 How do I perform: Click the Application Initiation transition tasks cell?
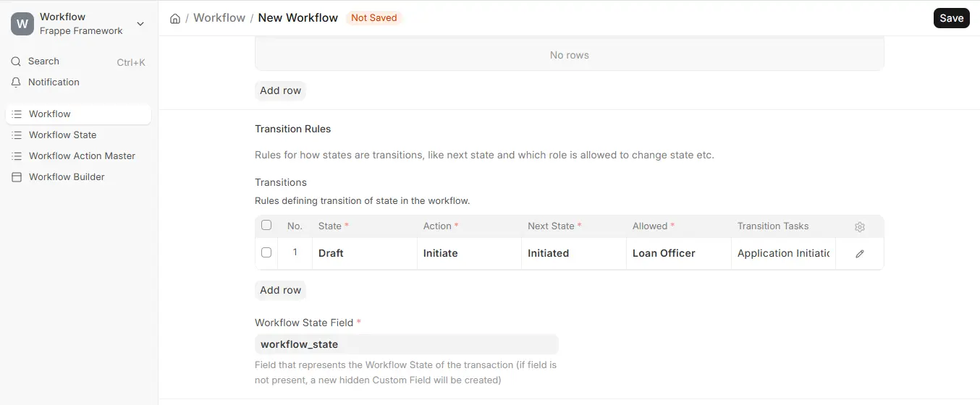[x=783, y=254]
